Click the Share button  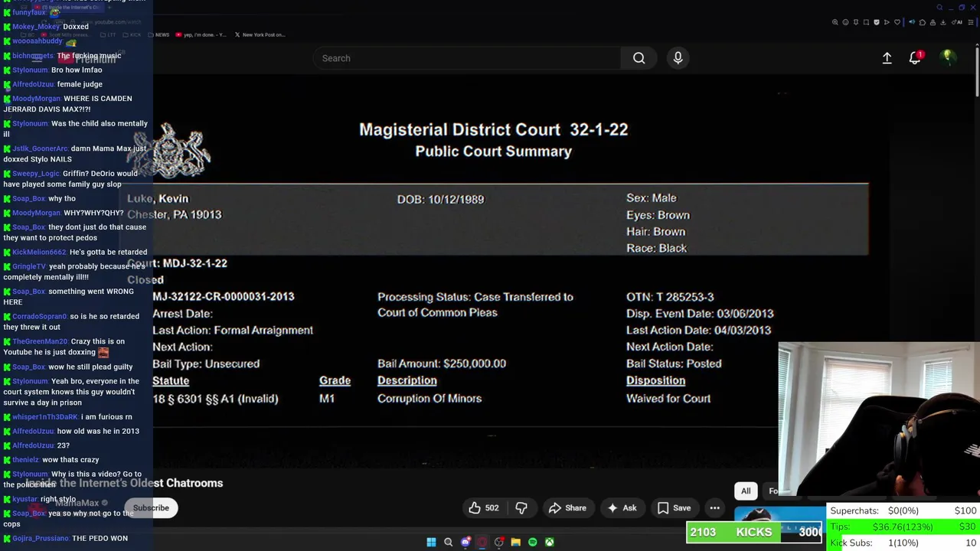tap(567, 508)
